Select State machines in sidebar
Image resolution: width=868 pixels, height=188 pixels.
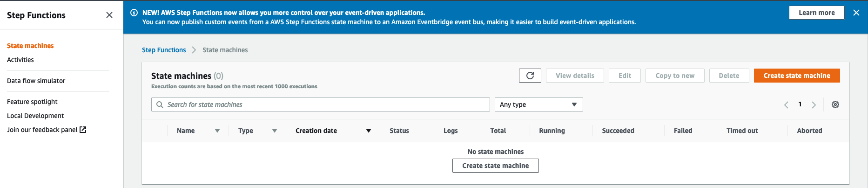click(x=30, y=46)
